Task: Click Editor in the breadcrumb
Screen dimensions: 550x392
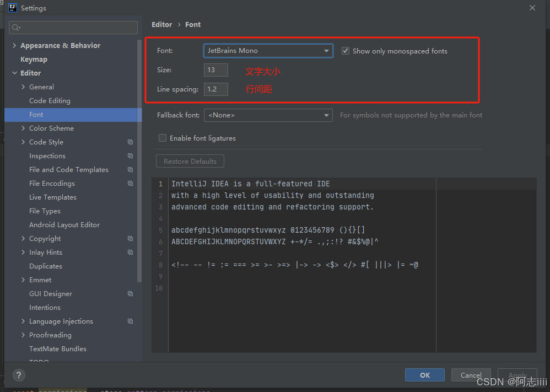Action: (161, 25)
